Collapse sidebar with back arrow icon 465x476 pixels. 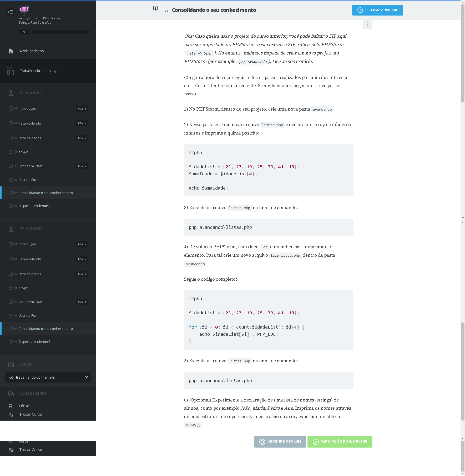click(x=10, y=12)
